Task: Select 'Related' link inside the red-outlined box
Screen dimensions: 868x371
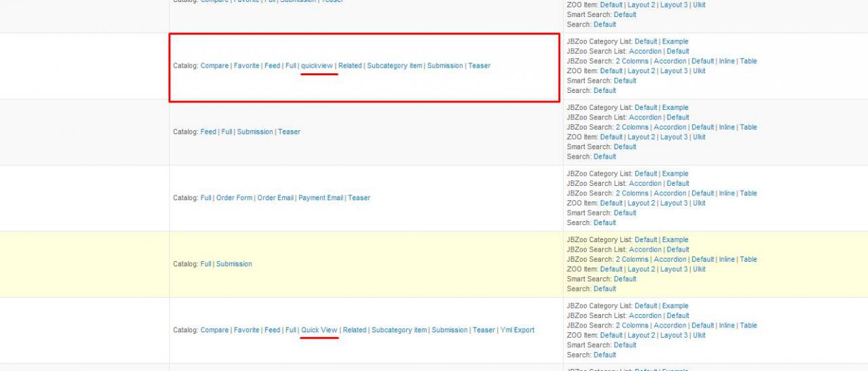Action: click(350, 66)
